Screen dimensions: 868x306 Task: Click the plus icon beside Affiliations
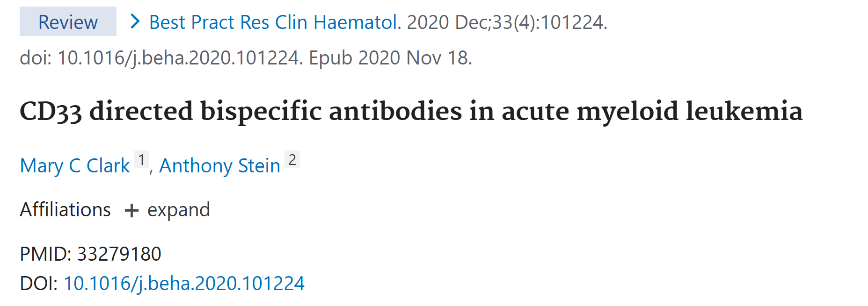tap(131, 210)
